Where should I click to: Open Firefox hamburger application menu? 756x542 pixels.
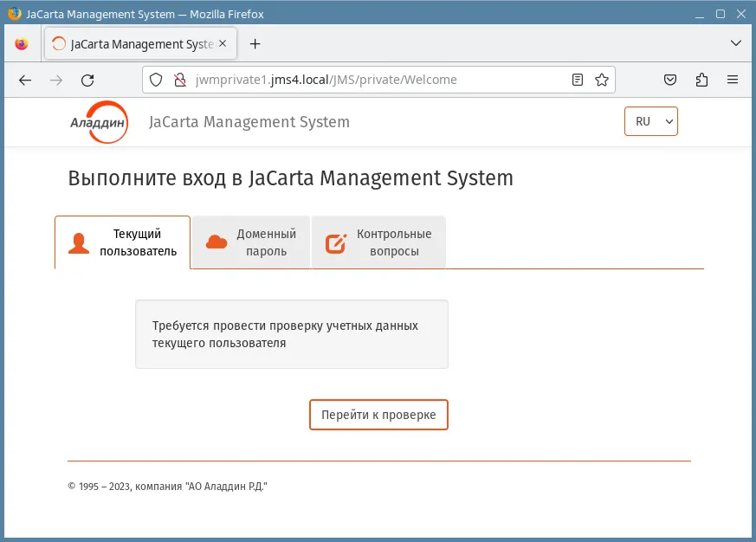click(x=733, y=80)
